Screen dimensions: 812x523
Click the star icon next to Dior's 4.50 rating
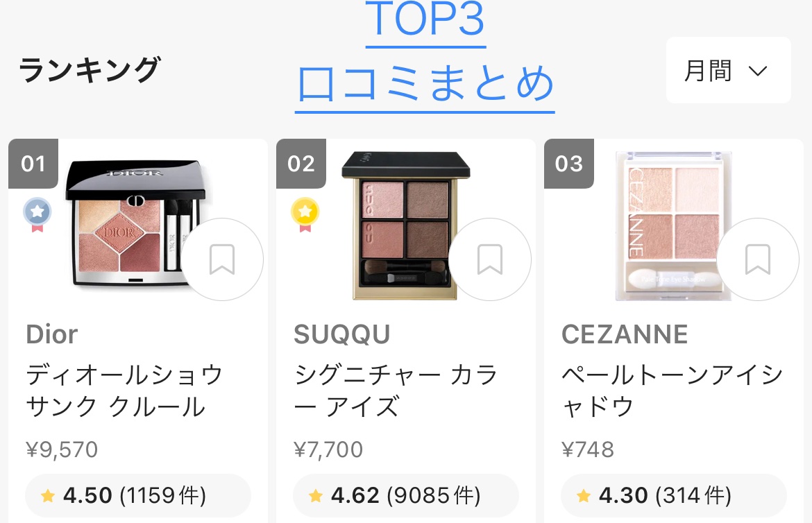tap(48, 495)
